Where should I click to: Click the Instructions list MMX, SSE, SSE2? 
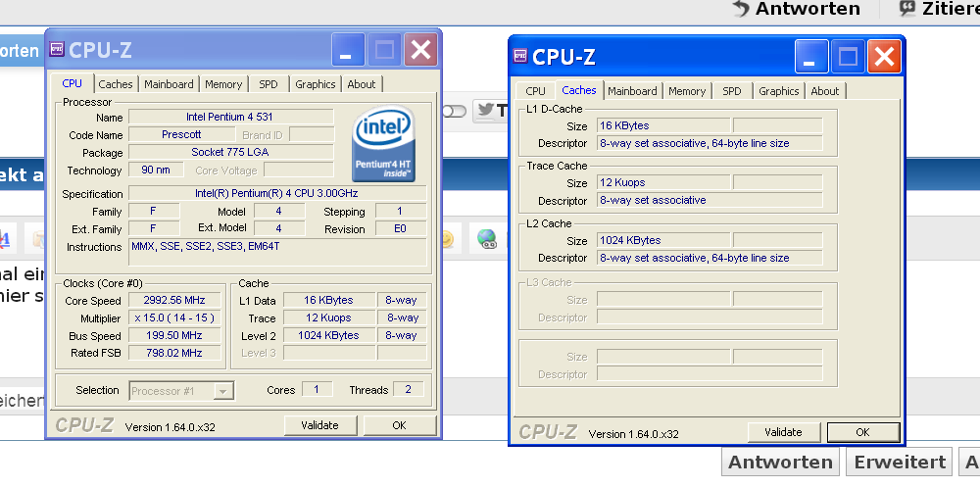click(x=277, y=252)
